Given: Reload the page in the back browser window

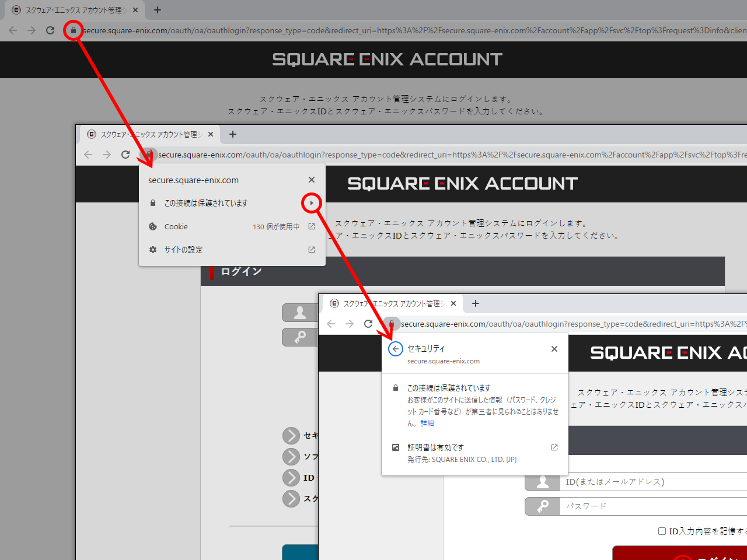Looking at the screenshot, I should point(50,30).
